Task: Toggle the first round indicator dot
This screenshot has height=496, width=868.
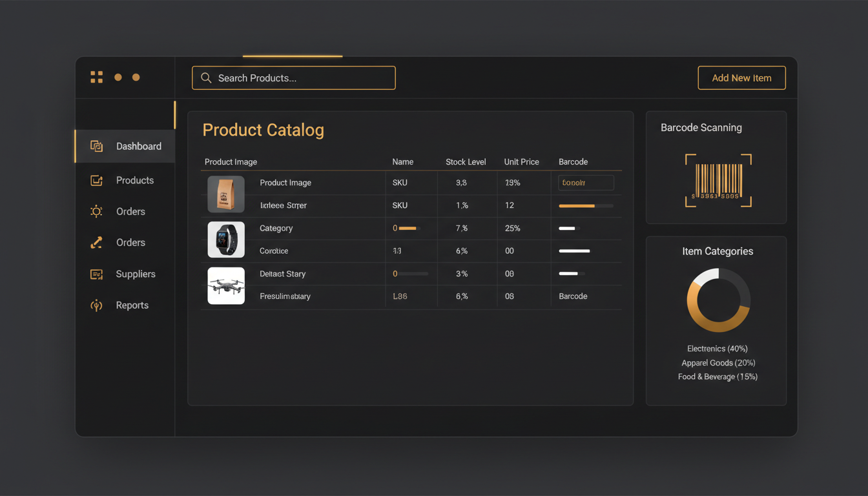Action: click(118, 77)
